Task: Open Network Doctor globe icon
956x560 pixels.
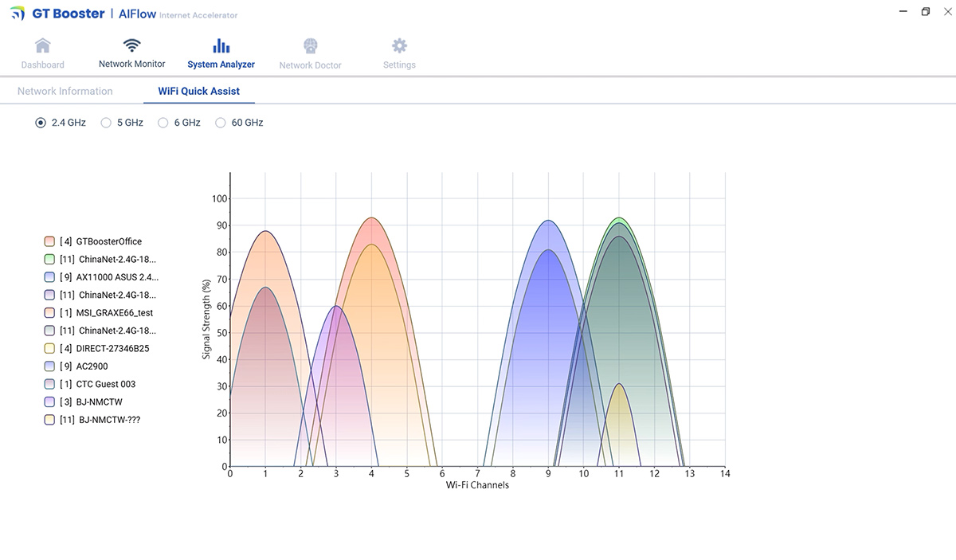Action: 310,46
